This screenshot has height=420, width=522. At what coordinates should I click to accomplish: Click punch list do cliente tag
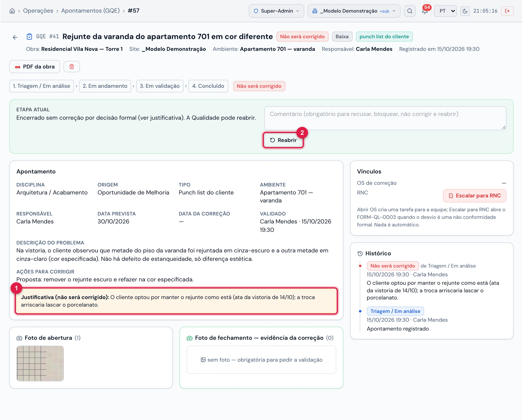384,37
